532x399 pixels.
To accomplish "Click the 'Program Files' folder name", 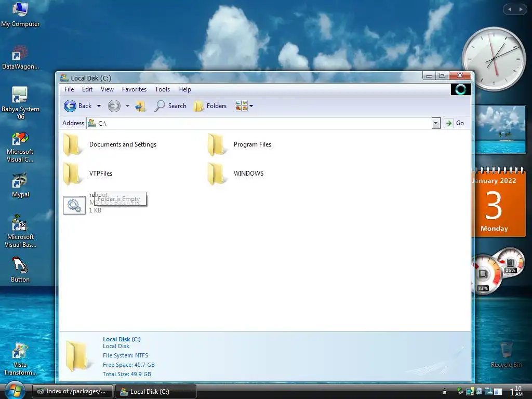I will [x=252, y=144].
